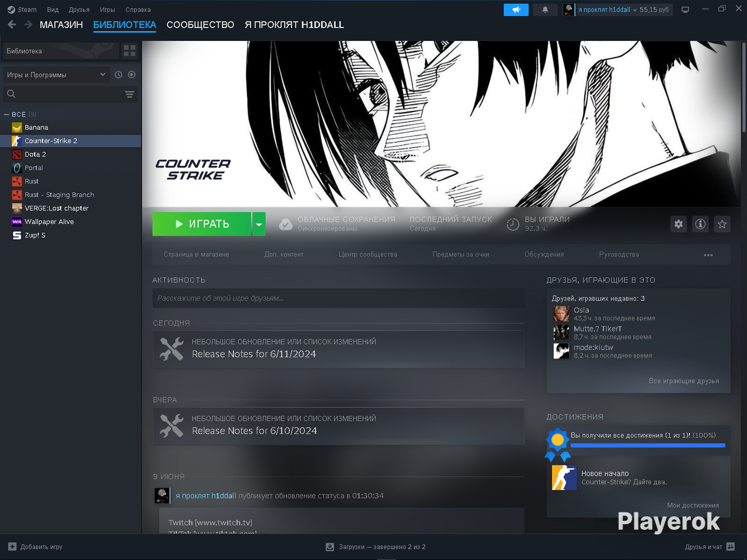Select the Zup! S icon
The width and height of the screenshot is (747, 560).
tap(17, 235)
